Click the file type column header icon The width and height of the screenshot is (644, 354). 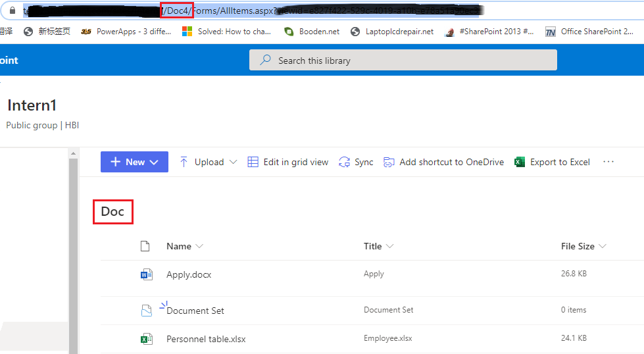(x=145, y=246)
